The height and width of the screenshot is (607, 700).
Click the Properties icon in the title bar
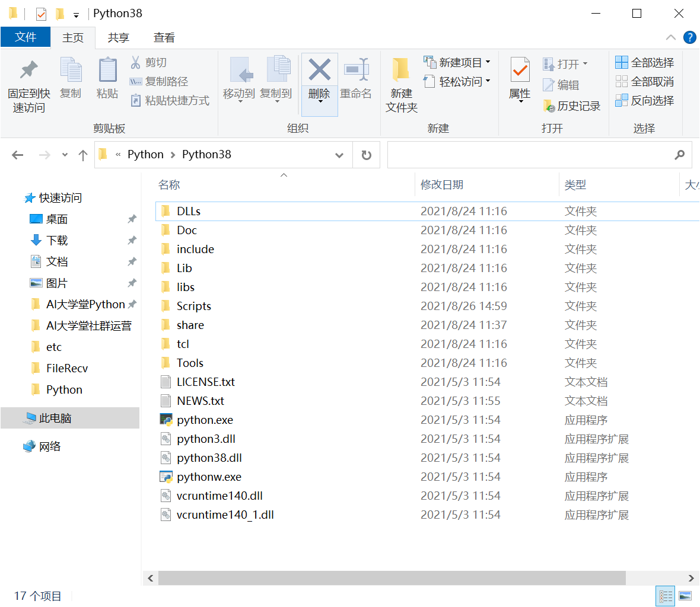(41, 14)
